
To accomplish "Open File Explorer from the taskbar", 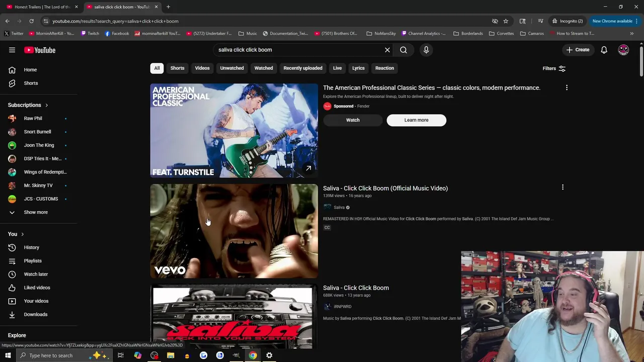I will pyautogui.click(x=171, y=355).
